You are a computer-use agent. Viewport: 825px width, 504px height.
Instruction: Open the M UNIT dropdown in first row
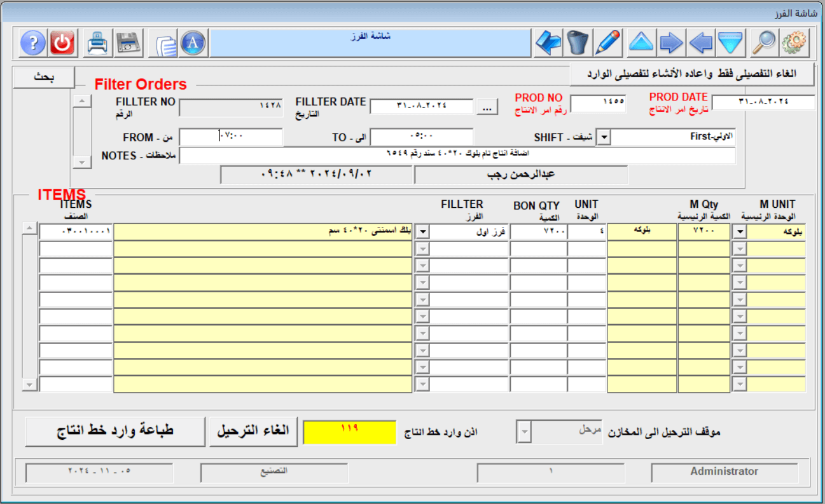click(739, 232)
